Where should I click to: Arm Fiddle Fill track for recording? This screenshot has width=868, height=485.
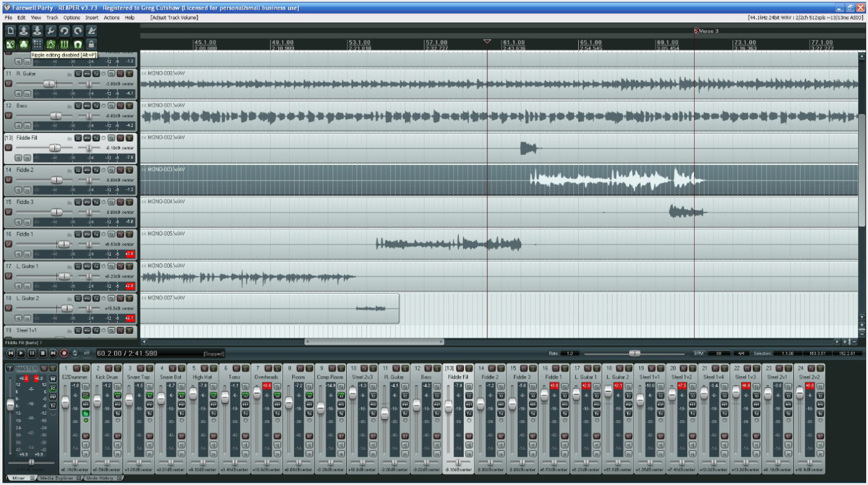tap(9, 148)
